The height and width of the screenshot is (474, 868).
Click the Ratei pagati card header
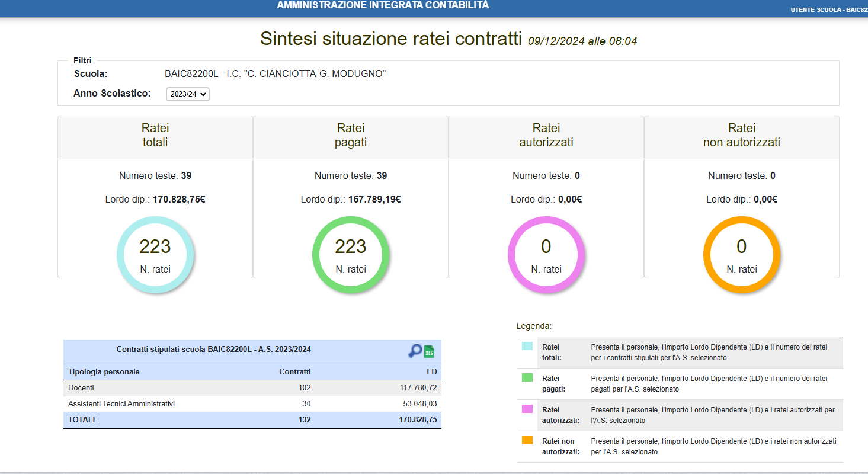coord(351,136)
